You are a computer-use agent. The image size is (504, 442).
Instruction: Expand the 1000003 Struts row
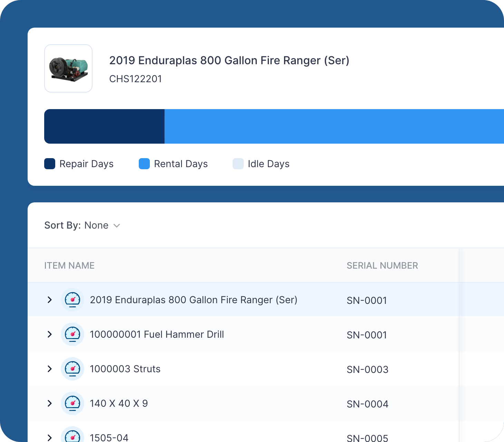[x=50, y=369]
